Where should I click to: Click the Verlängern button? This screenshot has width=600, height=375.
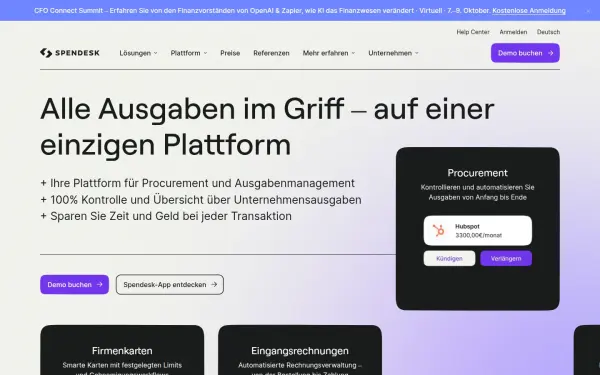[506, 259]
